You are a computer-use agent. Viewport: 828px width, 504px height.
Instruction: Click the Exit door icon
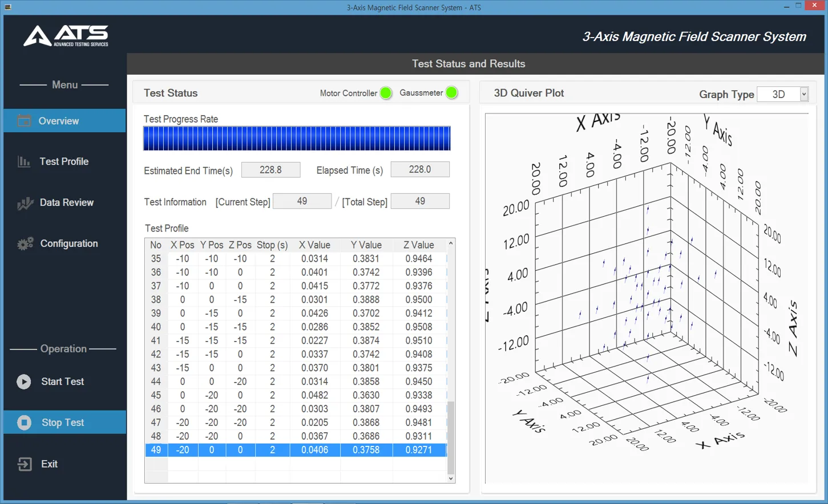(x=25, y=464)
